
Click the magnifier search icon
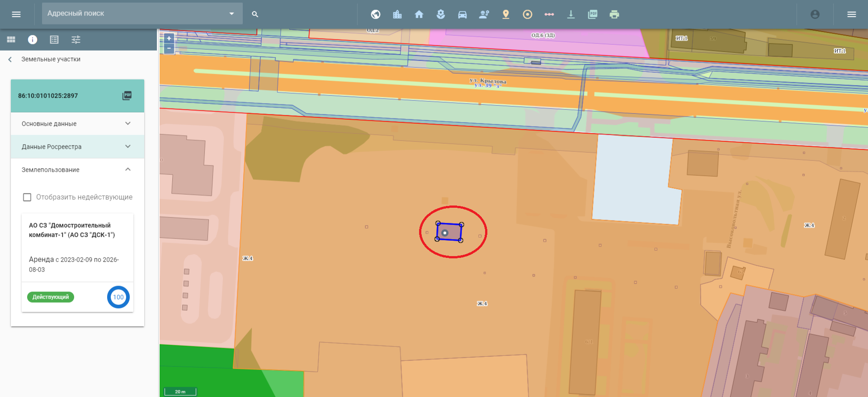[x=255, y=14]
